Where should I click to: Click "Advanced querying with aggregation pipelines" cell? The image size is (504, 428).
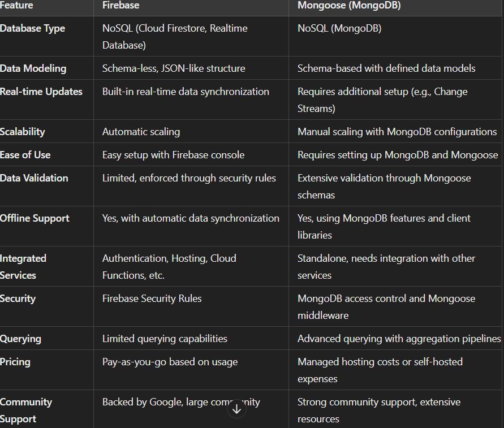pyautogui.click(x=399, y=339)
